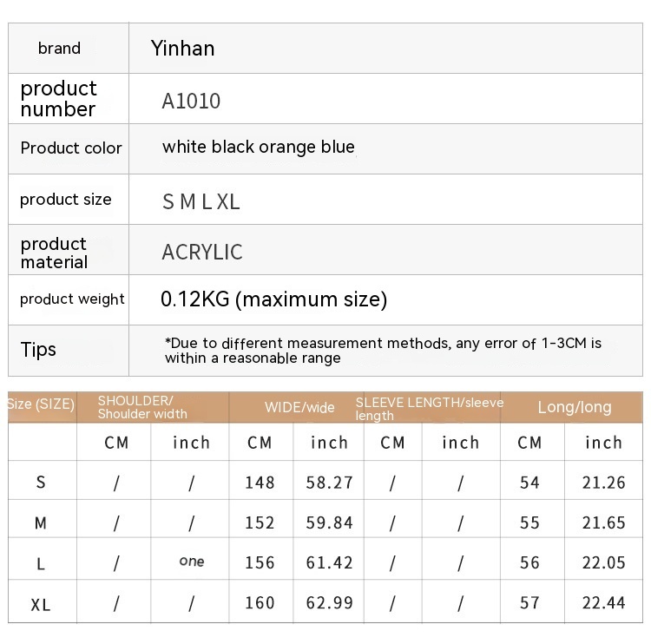Click the Long/long column header
651x644 pixels.
[x=574, y=407]
